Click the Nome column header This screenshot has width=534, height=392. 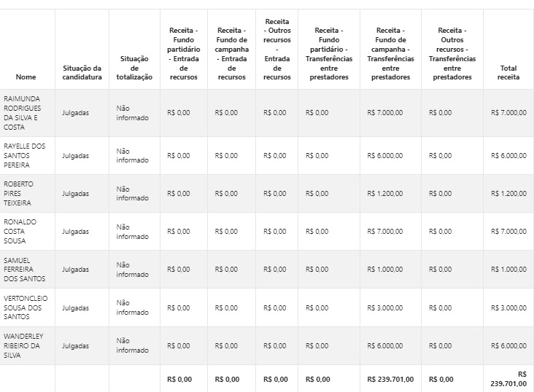point(26,77)
